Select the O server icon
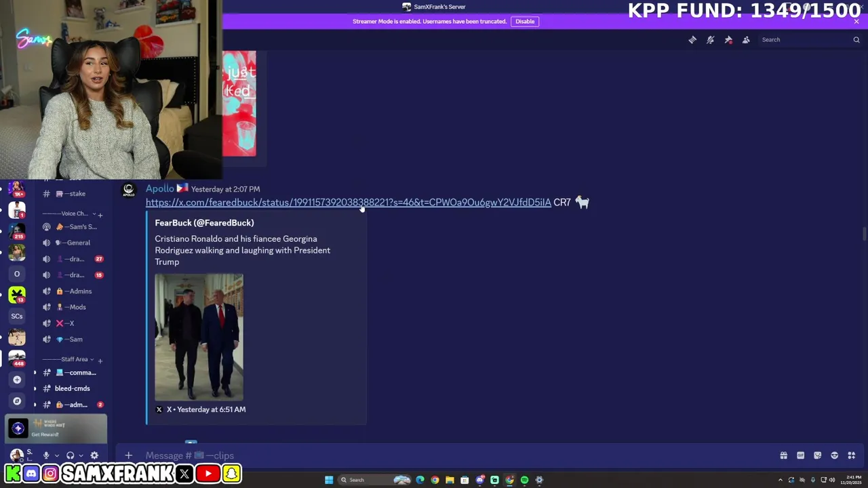The width and height of the screenshot is (868, 488). coord(17,274)
